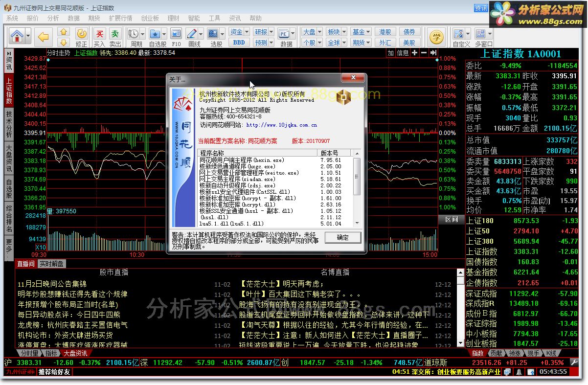
Task: Select the 画线 drawing pencil icon
Action: [x=192, y=33]
